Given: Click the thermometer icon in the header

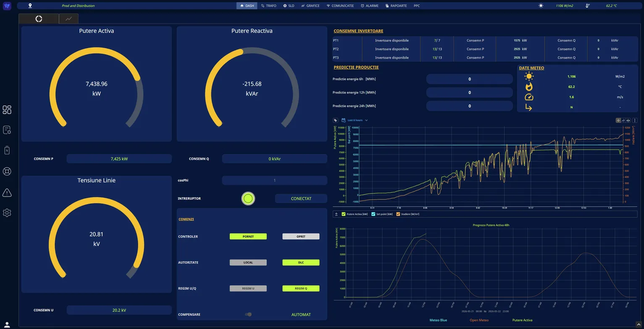Looking at the screenshot, I should click(x=587, y=6).
